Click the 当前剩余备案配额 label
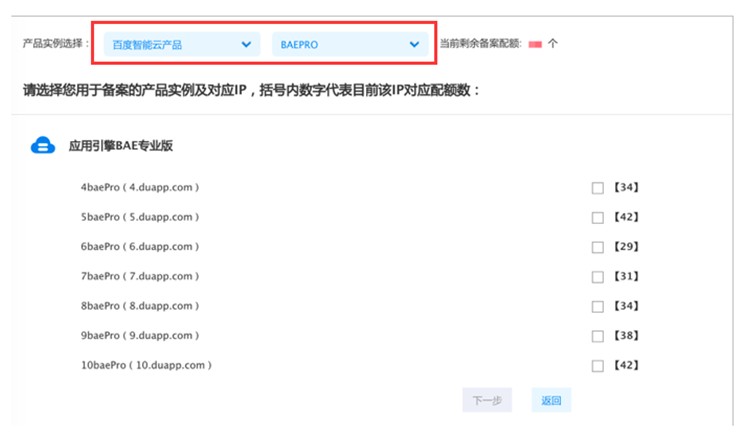746x435 pixels. click(x=481, y=44)
